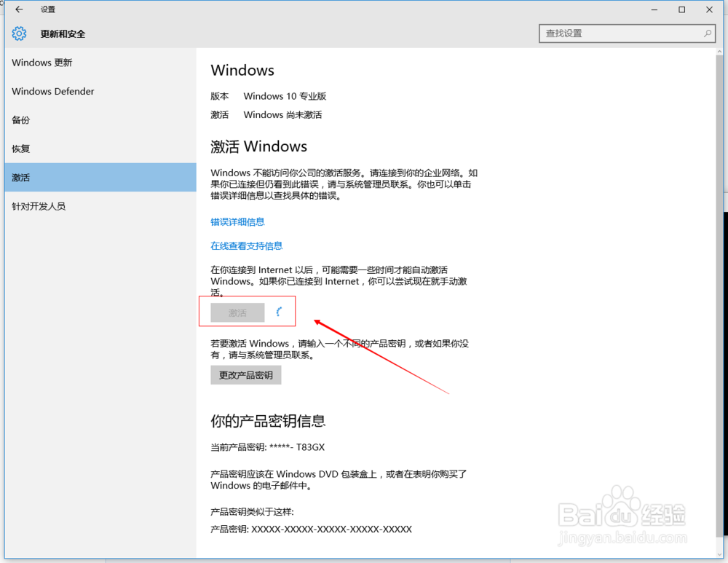
Task: Click the spinning progress icon beside 激活 button
Action: [279, 312]
